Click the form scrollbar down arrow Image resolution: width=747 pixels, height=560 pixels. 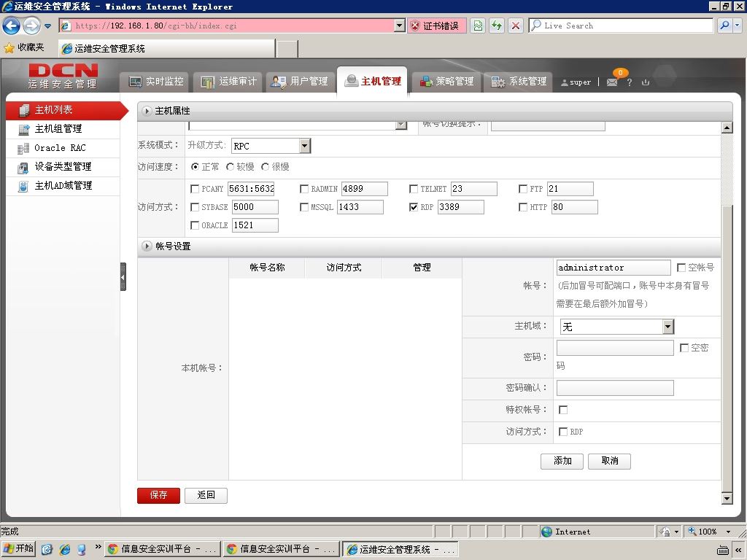coord(727,499)
